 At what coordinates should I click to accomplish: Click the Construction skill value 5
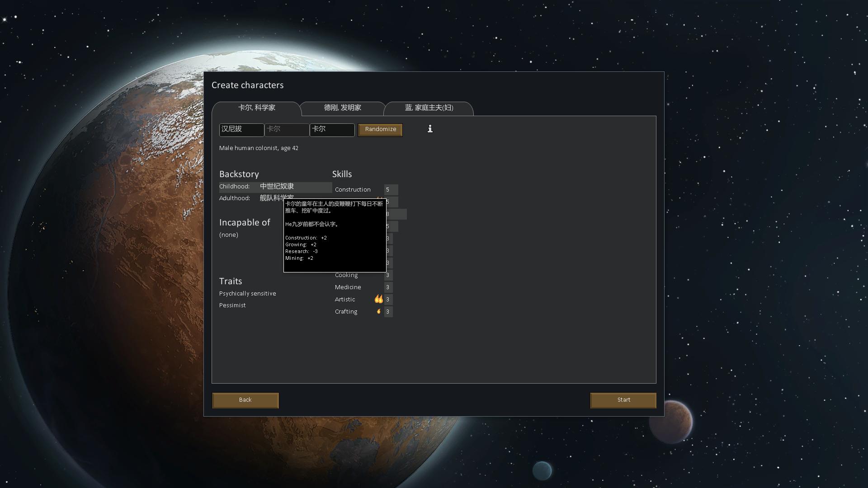(x=391, y=190)
